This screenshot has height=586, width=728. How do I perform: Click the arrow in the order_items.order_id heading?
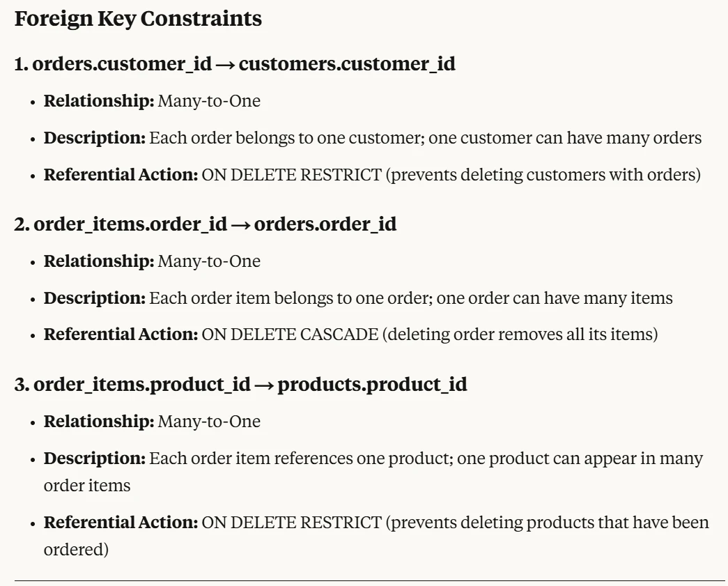[x=240, y=225]
